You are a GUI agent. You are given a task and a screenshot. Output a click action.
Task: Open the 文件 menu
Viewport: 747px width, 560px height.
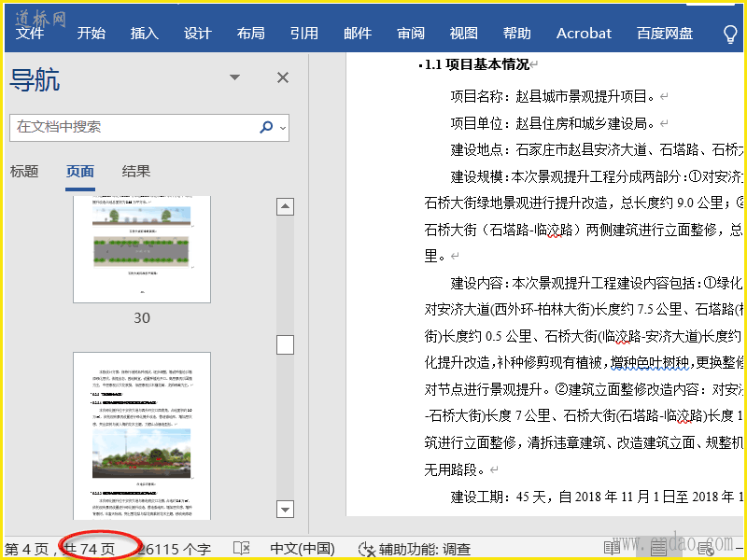pos(30,34)
